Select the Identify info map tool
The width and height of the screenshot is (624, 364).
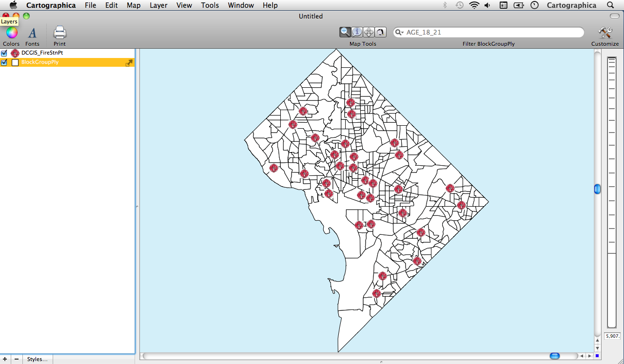tap(357, 32)
